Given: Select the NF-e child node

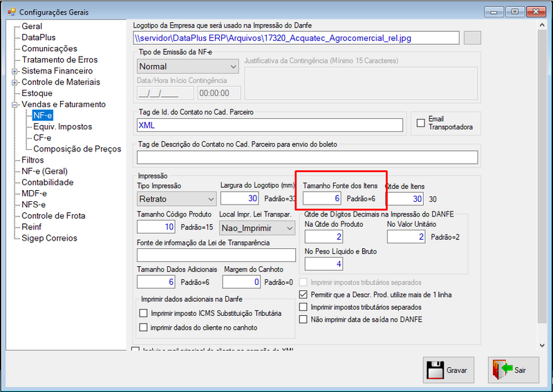Looking at the screenshot, I should point(42,115).
